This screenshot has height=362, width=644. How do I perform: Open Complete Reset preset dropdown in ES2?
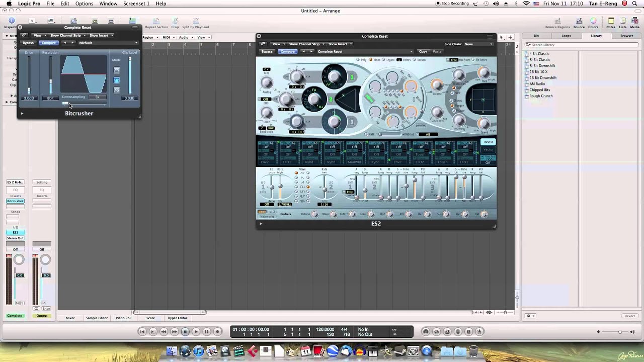[x=364, y=51]
